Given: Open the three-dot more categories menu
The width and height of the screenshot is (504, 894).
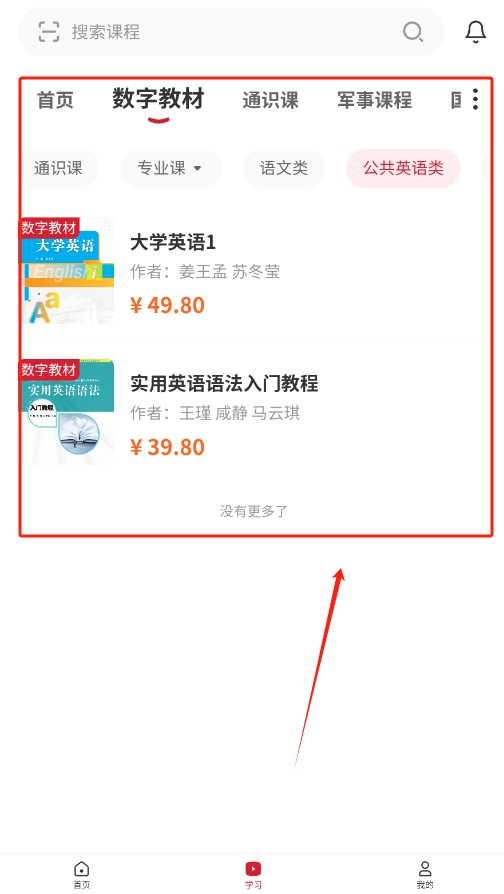Looking at the screenshot, I should click(475, 99).
